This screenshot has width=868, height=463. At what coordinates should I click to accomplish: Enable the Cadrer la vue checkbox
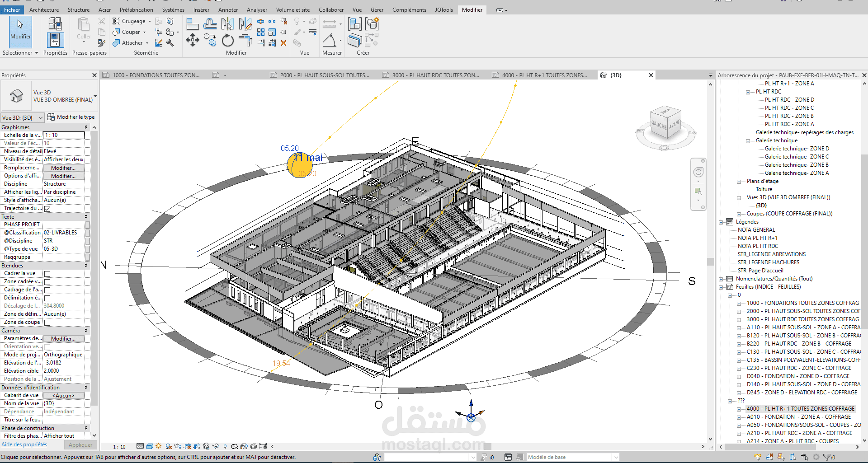coord(47,274)
